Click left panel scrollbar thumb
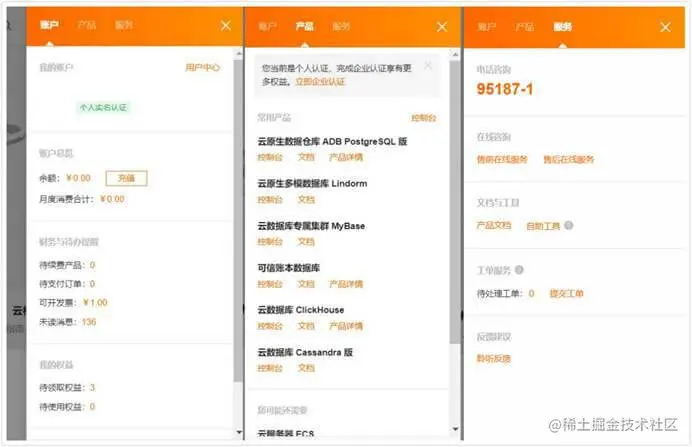Screen dimensions: 692x447 (x=239, y=221)
